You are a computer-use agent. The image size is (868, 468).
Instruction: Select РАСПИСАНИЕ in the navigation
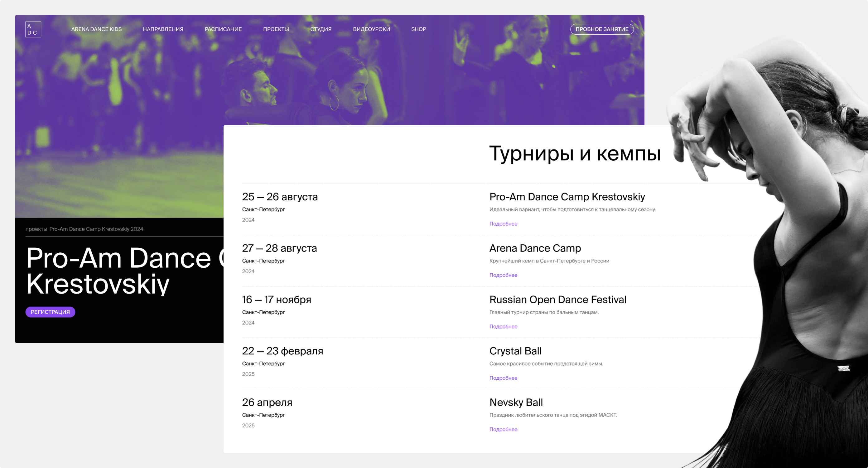tap(223, 29)
